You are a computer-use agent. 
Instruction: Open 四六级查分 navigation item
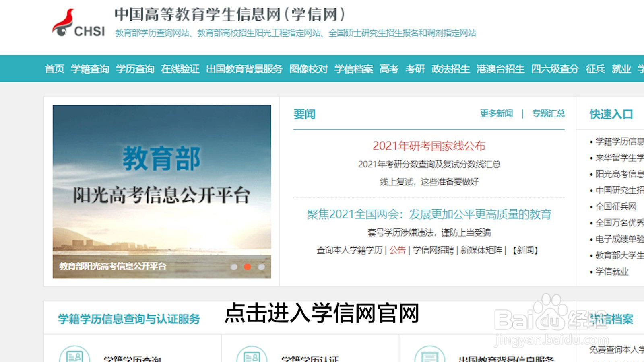click(x=555, y=69)
